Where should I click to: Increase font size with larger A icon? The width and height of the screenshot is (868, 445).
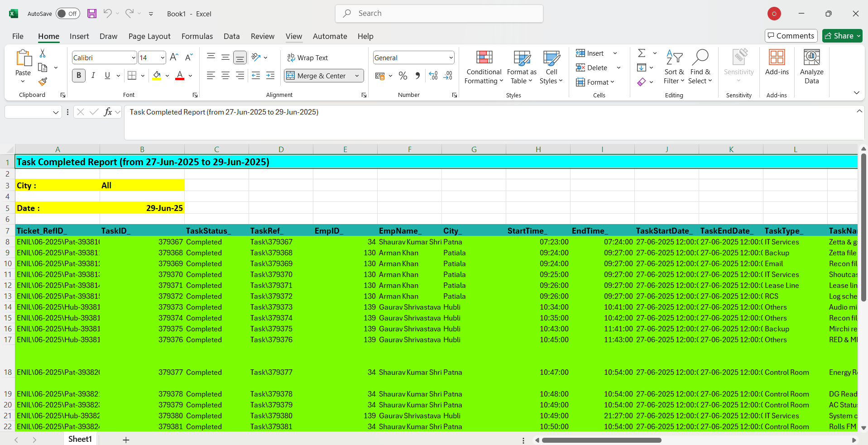coord(174,57)
